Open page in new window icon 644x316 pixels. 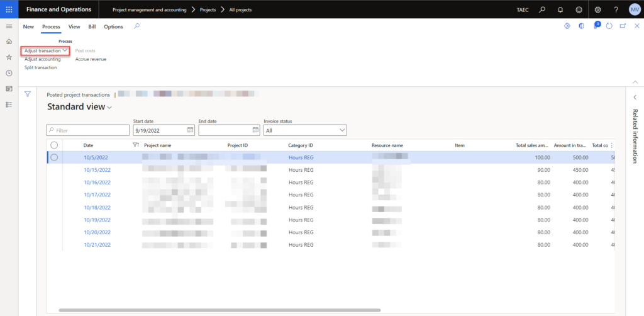coord(623,26)
